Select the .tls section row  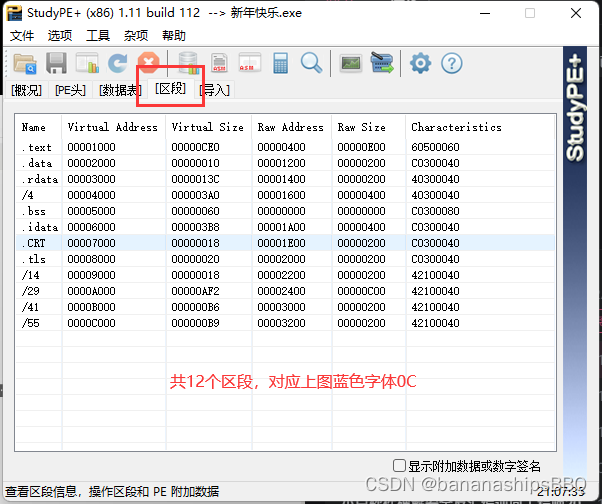click(x=285, y=259)
